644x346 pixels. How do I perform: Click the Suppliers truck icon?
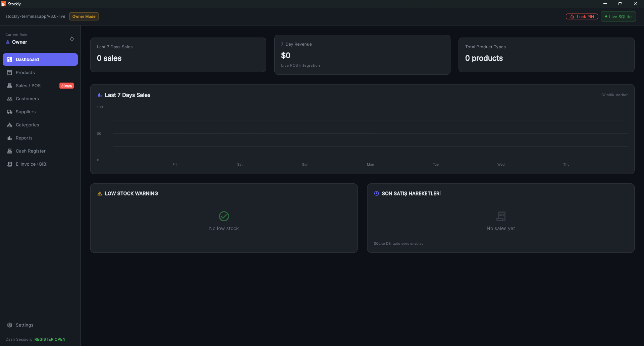[x=10, y=112]
